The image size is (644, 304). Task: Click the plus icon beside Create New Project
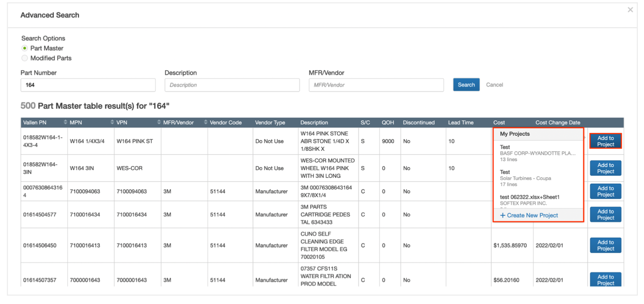[x=502, y=215]
